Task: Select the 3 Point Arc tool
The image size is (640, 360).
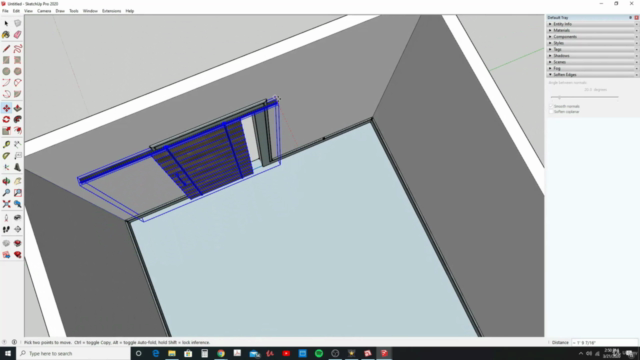Action: (6, 94)
